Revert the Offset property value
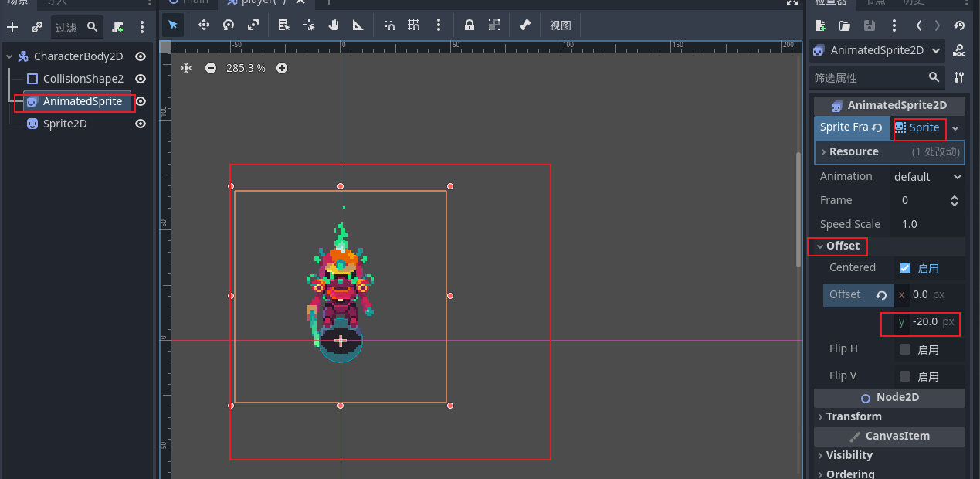 pos(881,295)
